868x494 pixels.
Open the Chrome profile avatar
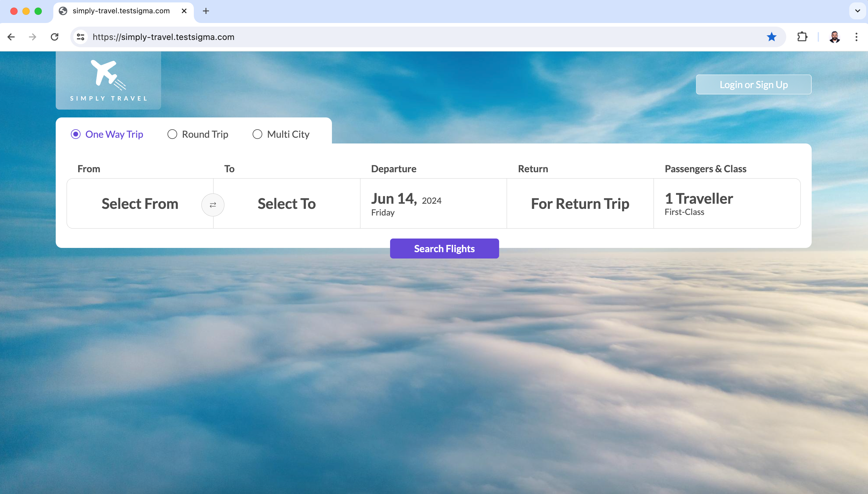(835, 37)
